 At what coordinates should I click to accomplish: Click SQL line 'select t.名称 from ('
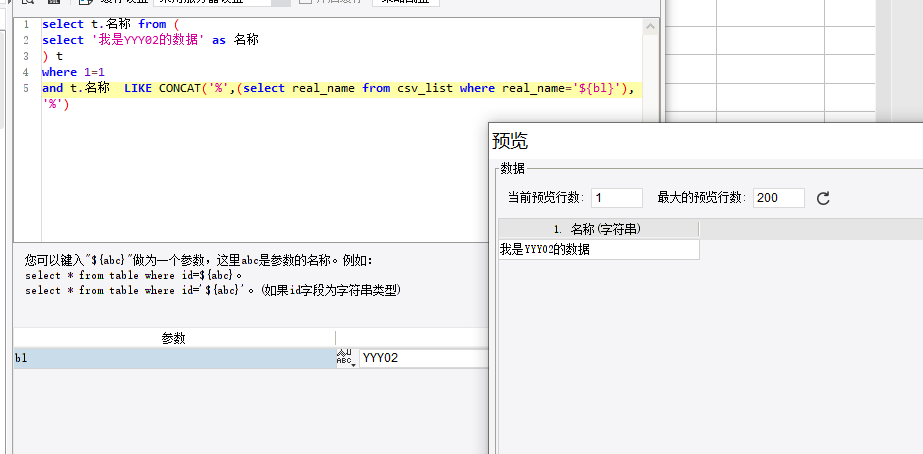[x=112, y=24]
